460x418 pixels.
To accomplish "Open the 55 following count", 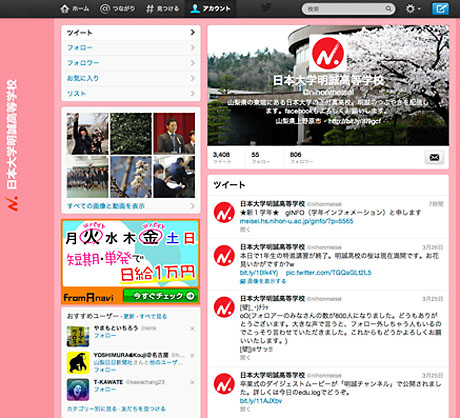I will tap(261, 158).
